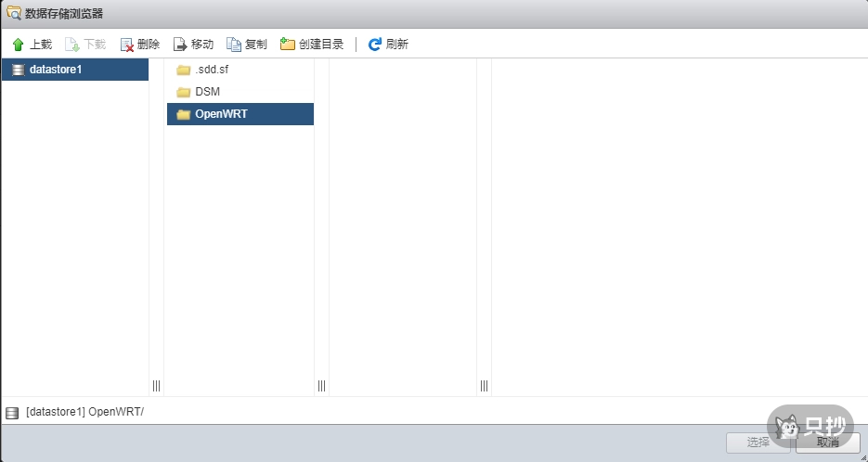
Task: Click the 上载 upload label
Action: coord(41,45)
